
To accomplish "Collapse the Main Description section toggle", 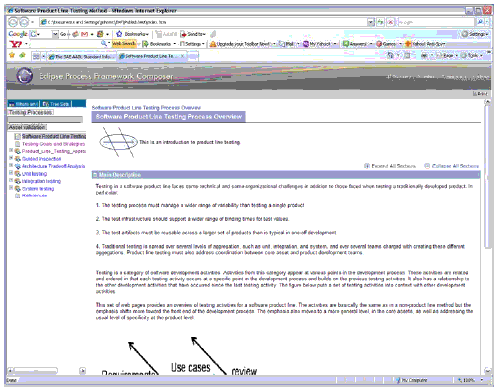I will pos(95,175).
